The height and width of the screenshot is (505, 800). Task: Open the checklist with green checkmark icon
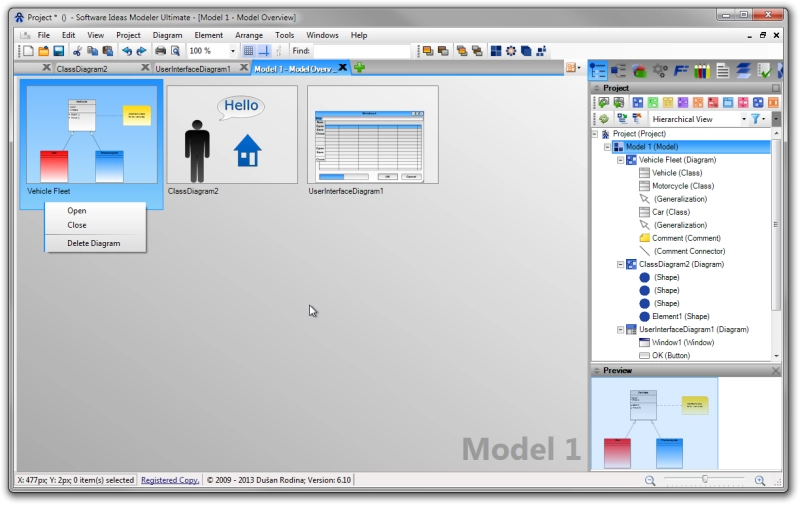pyautogui.click(x=764, y=70)
